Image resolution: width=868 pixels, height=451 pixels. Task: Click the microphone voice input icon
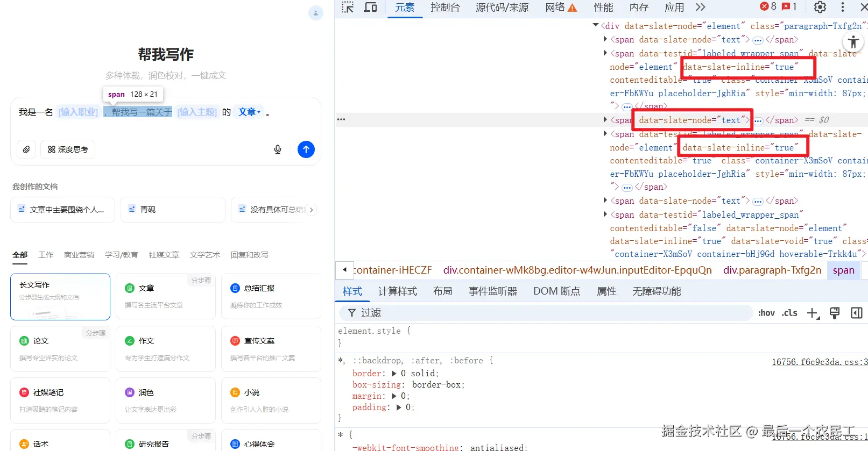(278, 149)
